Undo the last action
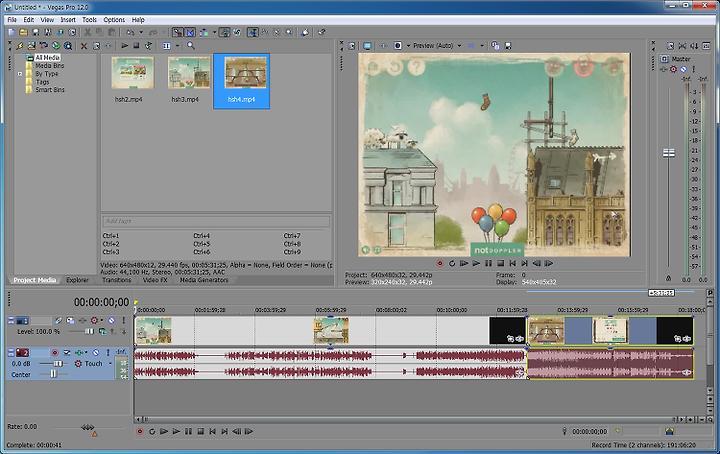This screenshot has width=720, height=454. (130, 32)
